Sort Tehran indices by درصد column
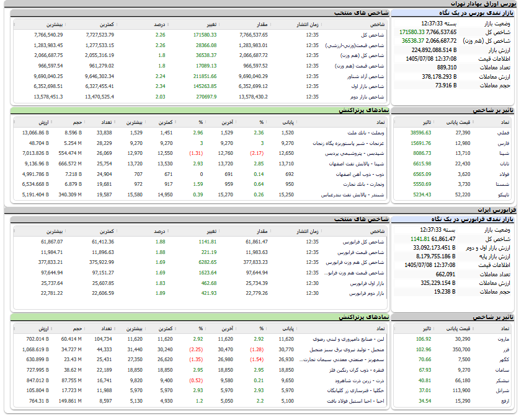The image size is (524, 420). [x=159, y=25]
